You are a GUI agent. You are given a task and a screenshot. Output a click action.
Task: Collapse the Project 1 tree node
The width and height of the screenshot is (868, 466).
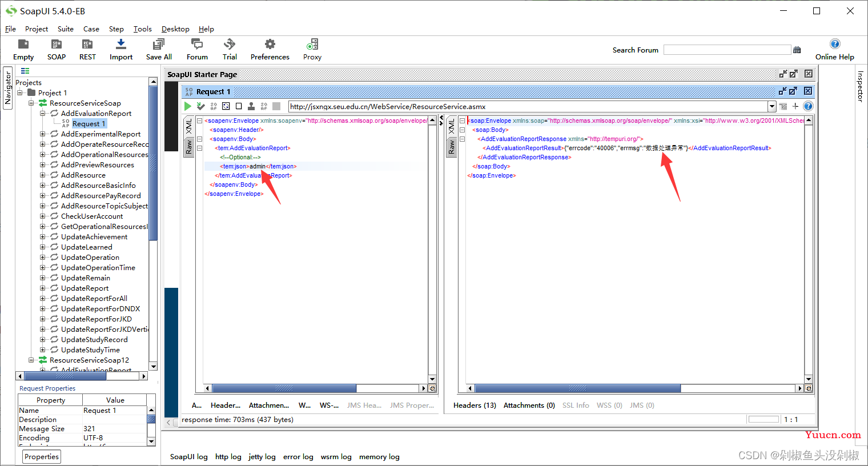pyautogui.click(x=20, y=93)
